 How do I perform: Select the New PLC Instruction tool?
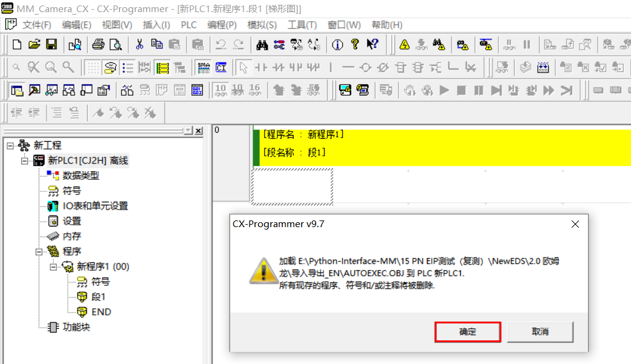pyautogui.click(x=400, y=68)
